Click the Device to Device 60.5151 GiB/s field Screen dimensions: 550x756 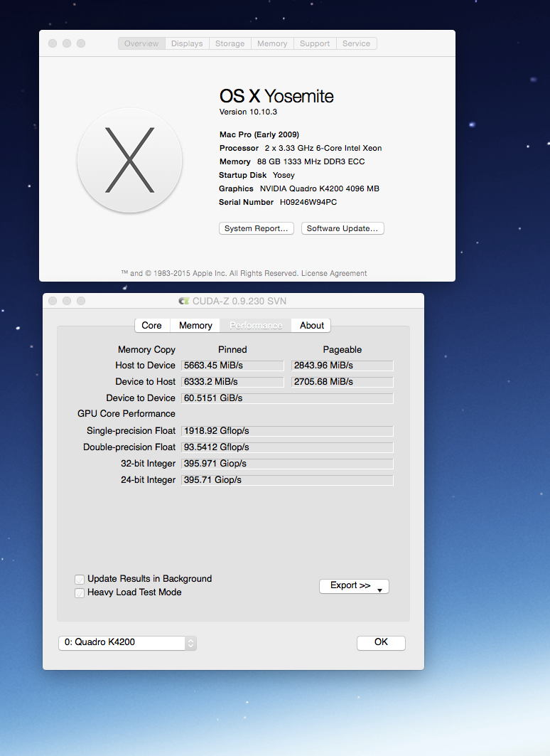pyautogui.click(x=287, y=398)
